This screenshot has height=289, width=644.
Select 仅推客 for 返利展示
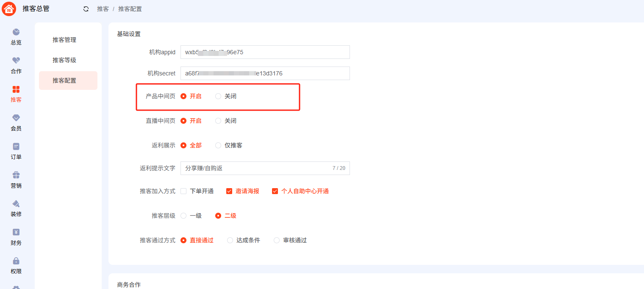(218, 145)
